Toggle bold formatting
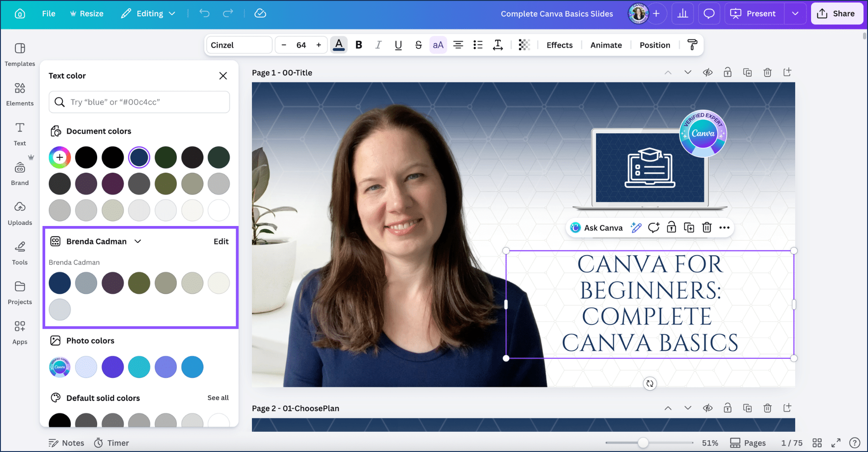The height and width of the screenshot is (452, 868). tap(359, 45)
